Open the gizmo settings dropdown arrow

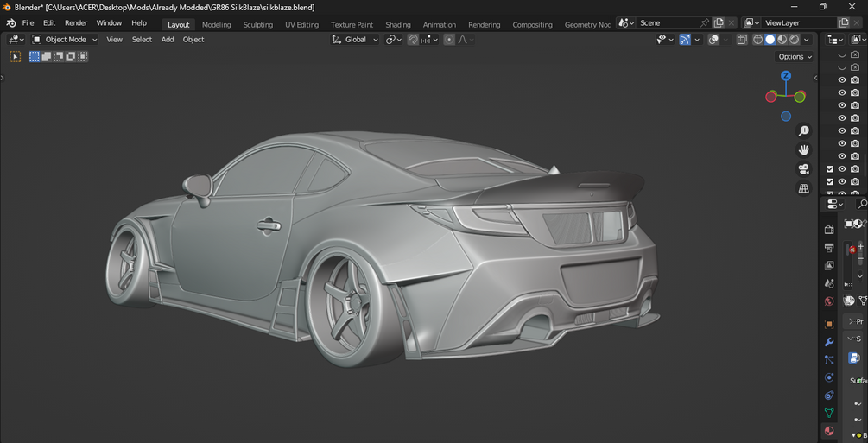click(698, 40)
